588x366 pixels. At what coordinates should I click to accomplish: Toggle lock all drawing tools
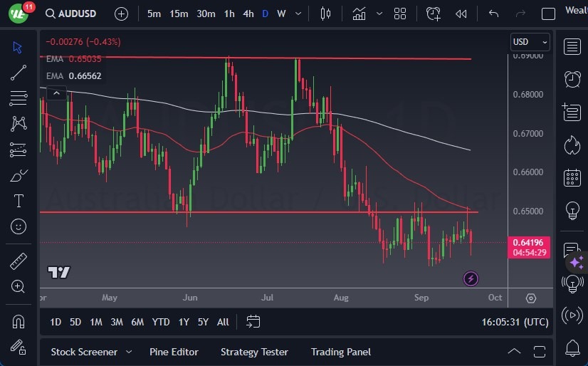click(x=19, y=347)
